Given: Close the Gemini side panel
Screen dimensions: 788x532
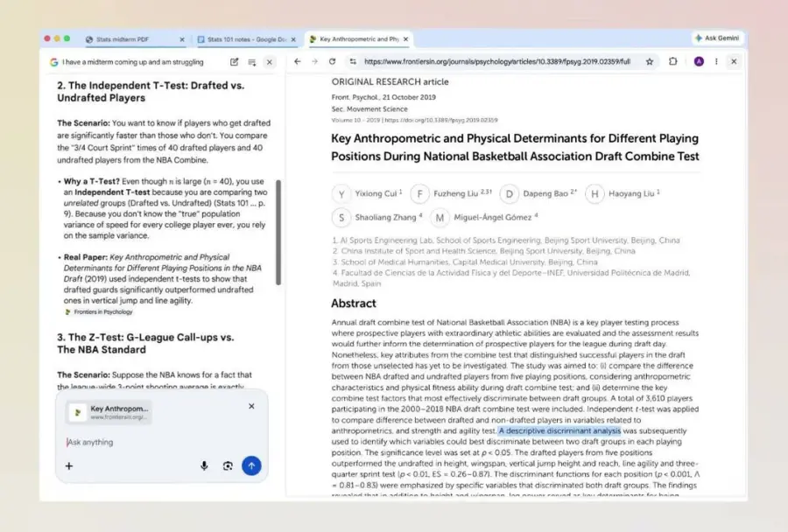Looking at the screenshot, I should point(270,62).
